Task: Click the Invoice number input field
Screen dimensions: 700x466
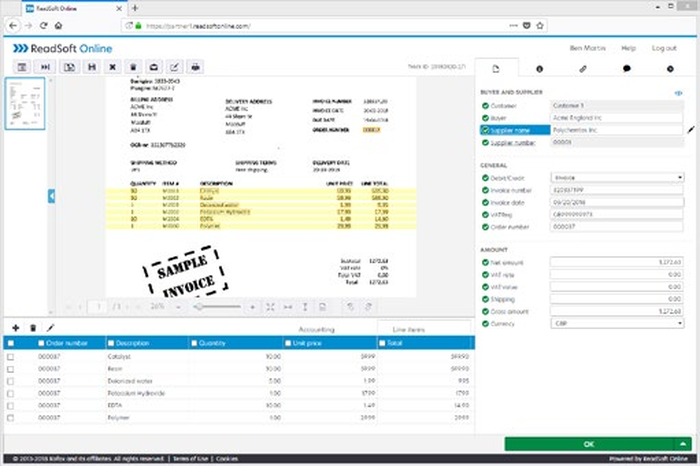Action: [x=616, y=190]
